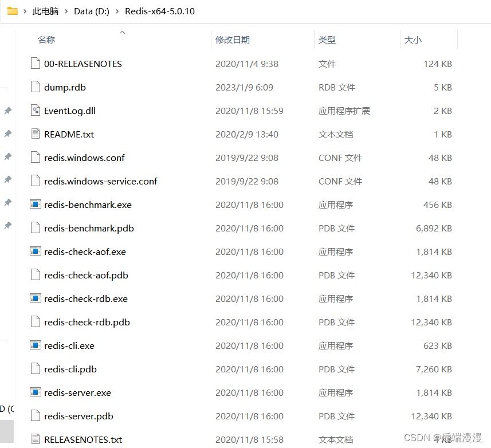
Task: Select the README.txt document icon
Action: (36, 133)
